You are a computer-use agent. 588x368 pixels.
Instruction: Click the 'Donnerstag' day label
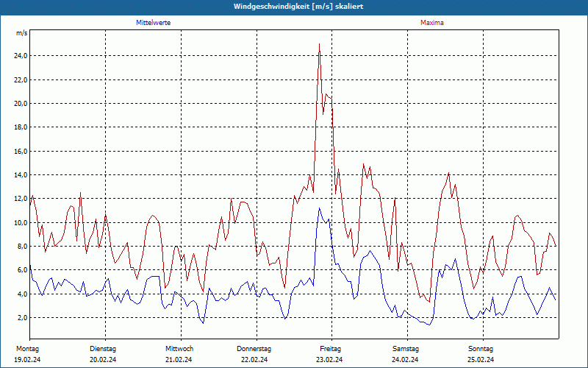(254, 349)
